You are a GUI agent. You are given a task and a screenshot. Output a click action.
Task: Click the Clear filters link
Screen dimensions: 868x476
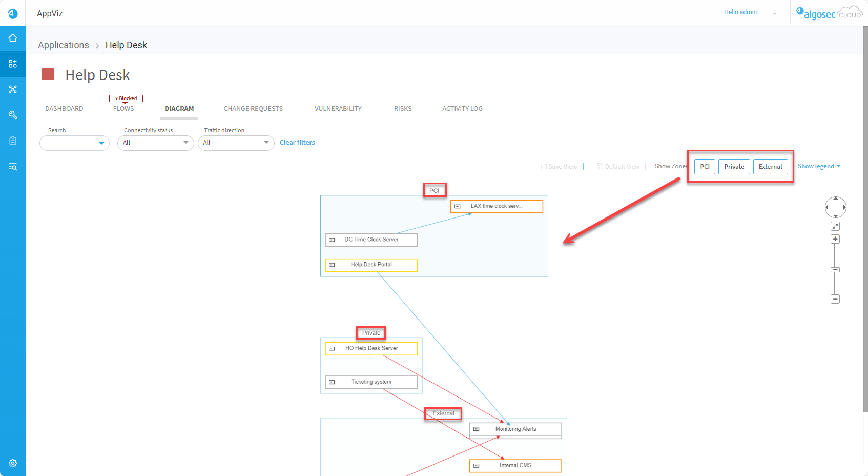[x=297, y=143]
